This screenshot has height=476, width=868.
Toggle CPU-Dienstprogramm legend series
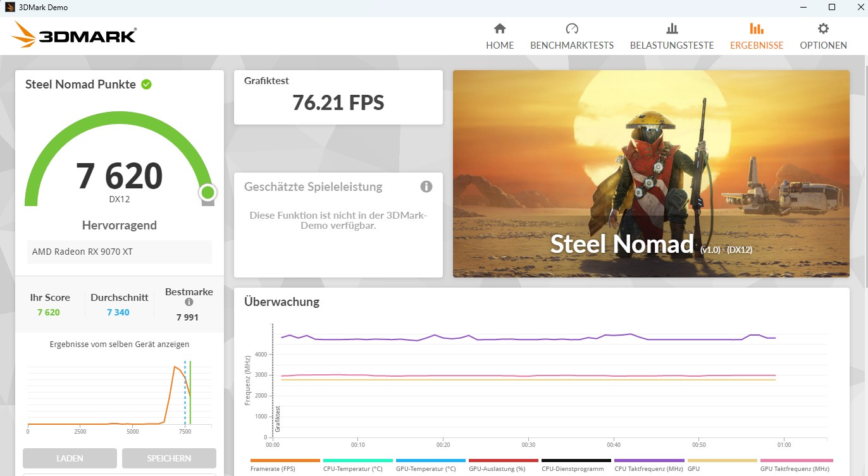click(x=576, y=465)
